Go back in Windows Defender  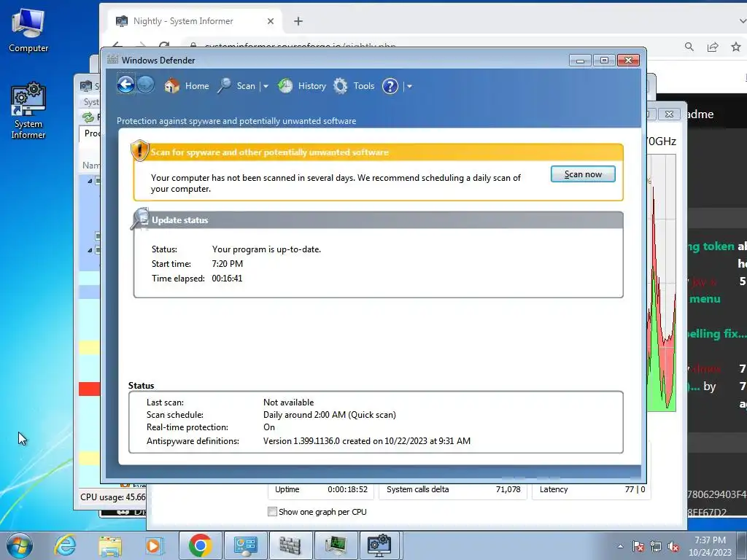point(125,85)
